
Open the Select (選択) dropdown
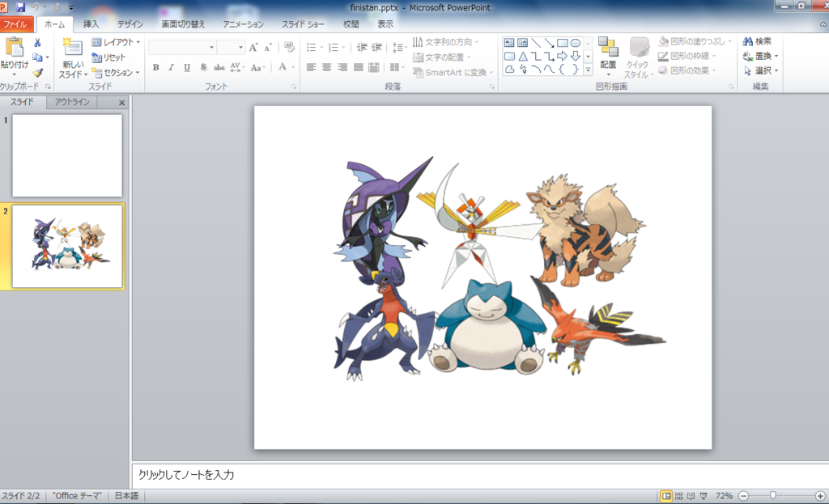(761, 70)
